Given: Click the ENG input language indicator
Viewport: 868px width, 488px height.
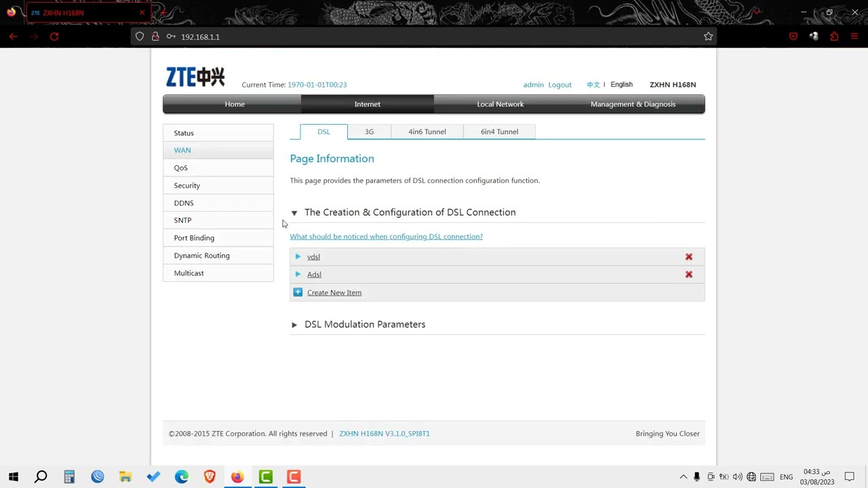Looking at the screenshot, I should (786, 477).
